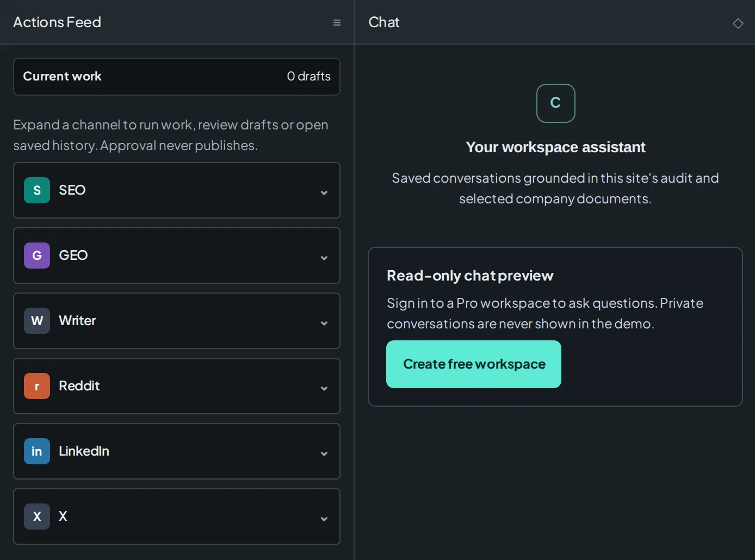Click the purple G icon for GEO

[x=37, y=256]
